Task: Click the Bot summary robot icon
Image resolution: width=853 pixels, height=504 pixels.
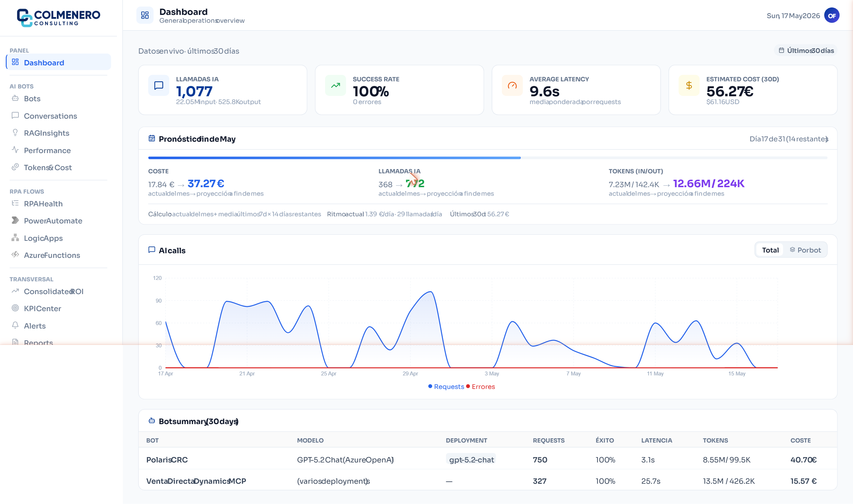Action: tap(152, 421)
